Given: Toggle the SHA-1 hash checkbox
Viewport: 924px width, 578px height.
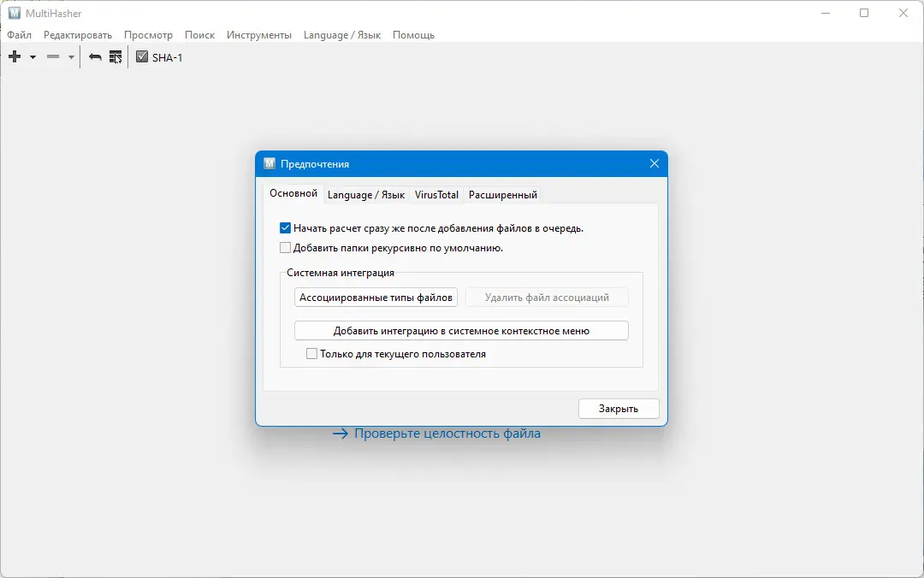Looking at the screenshot, I should pos(142,57).
